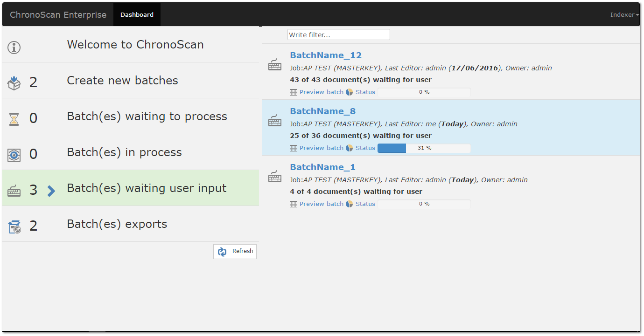Click the grid preview icon under BatchName_1
Viewport: 644px width, 336px height.
[294, 204]
